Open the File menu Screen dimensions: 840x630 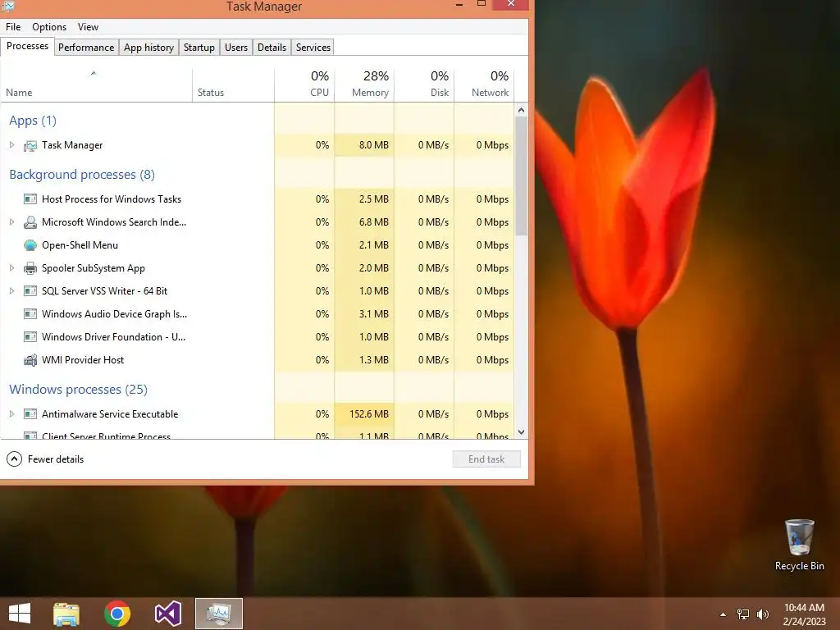13,27
